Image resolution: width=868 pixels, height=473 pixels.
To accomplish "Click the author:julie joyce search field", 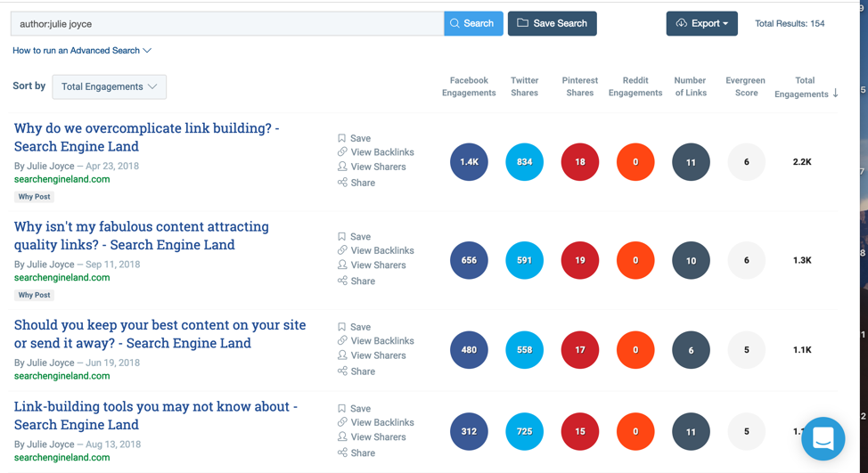I will click(x=227, y=24).
